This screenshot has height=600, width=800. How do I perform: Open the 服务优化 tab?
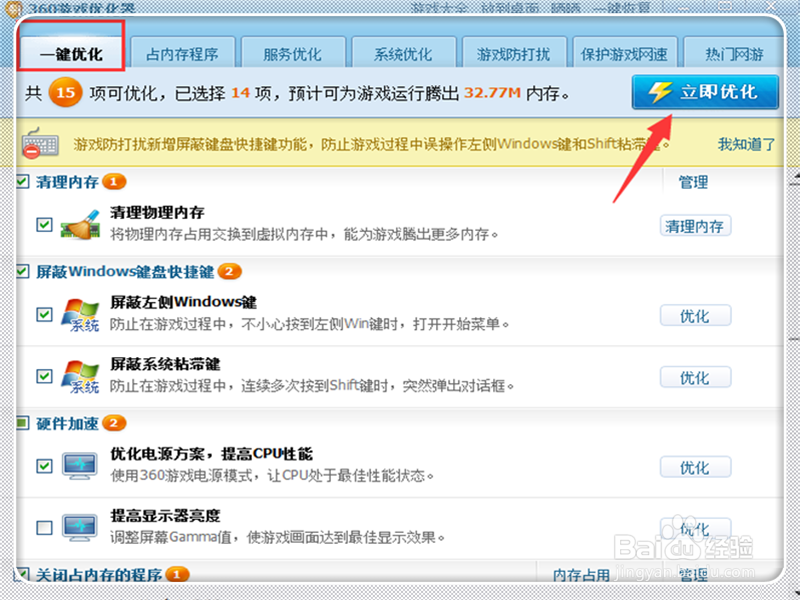tap(292, 53)
